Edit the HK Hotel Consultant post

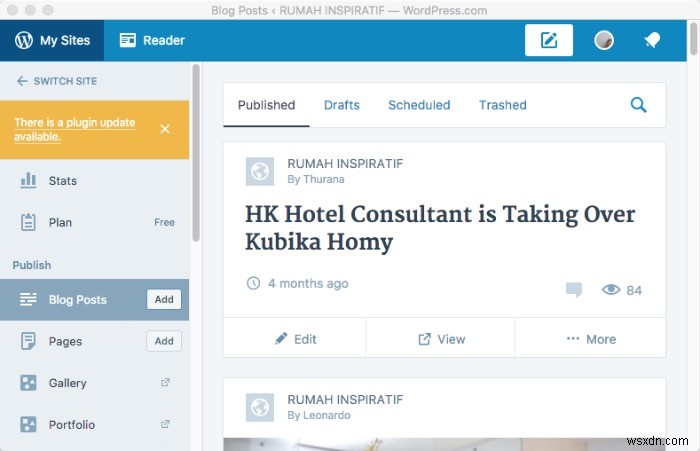(295, 339)
